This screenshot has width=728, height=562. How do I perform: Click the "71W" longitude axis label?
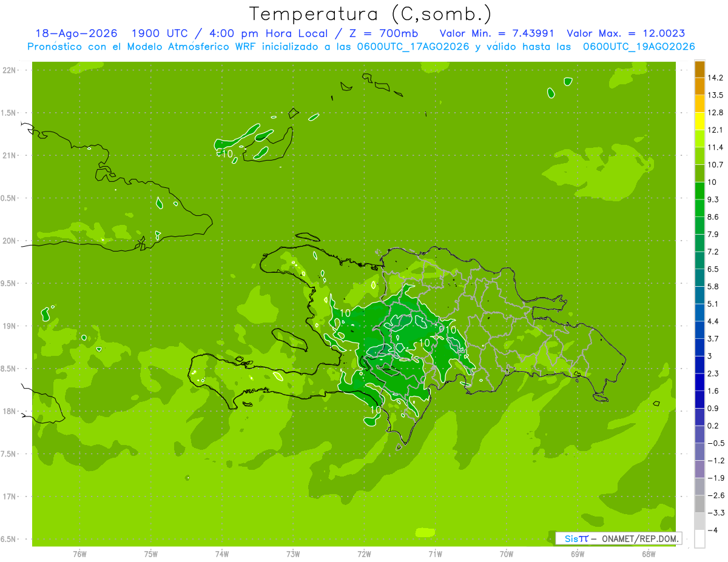[435, 554]
